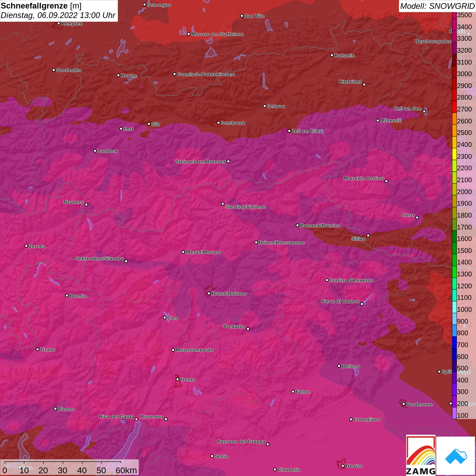Click the Kitzbühel label
The width and height of the screenshot is (476, 476).
[350, 82]
